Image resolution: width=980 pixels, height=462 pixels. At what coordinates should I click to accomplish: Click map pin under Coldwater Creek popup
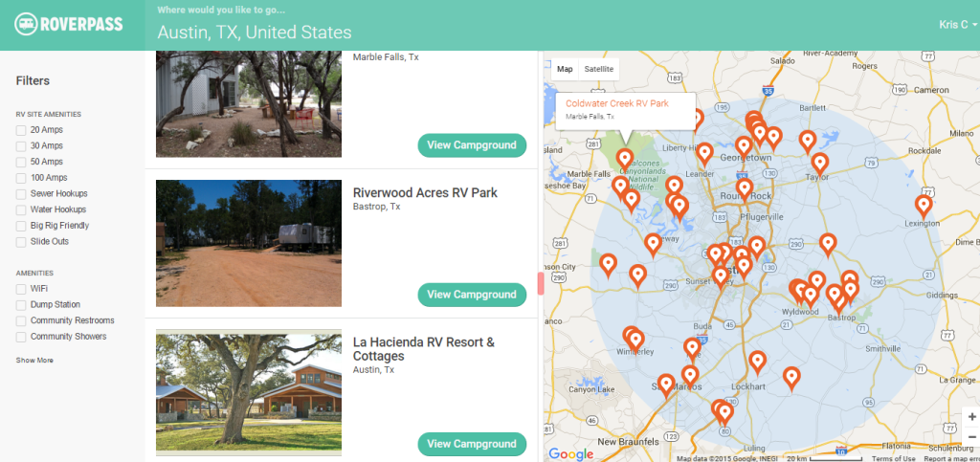tap(625, 158)
